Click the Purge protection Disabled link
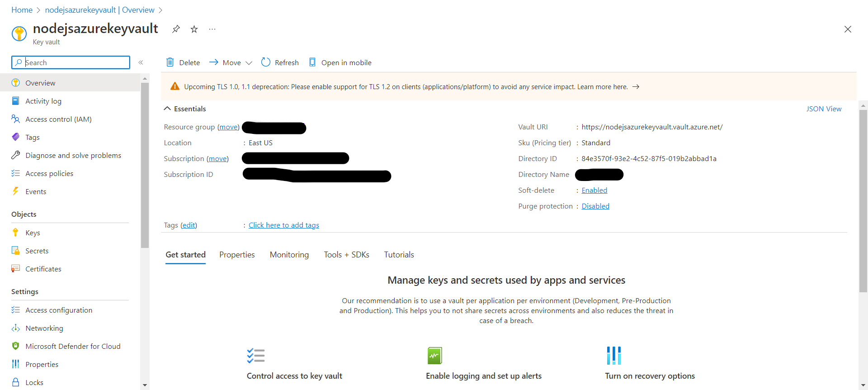868x390 pixels. [595, 206]
